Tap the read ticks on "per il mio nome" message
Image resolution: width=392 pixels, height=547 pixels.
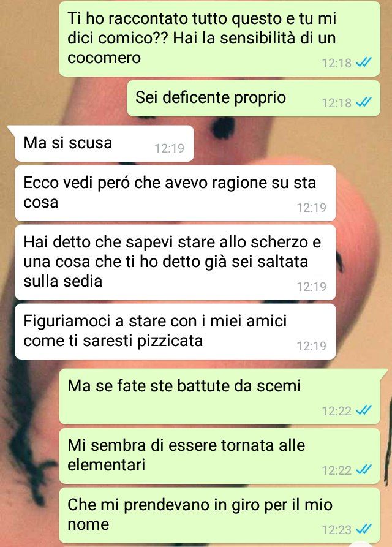pos(364,529)
